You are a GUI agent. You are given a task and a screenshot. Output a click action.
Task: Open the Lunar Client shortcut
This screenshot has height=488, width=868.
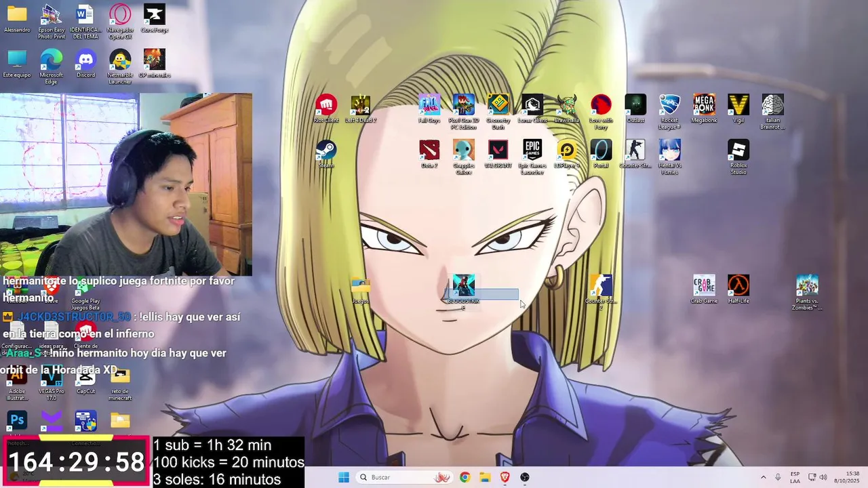click(532, 109)
